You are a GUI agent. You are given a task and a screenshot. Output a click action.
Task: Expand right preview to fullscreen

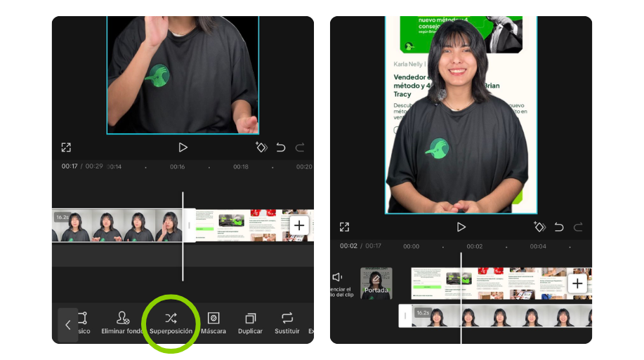pyautogui.click(x=344, y=227)
